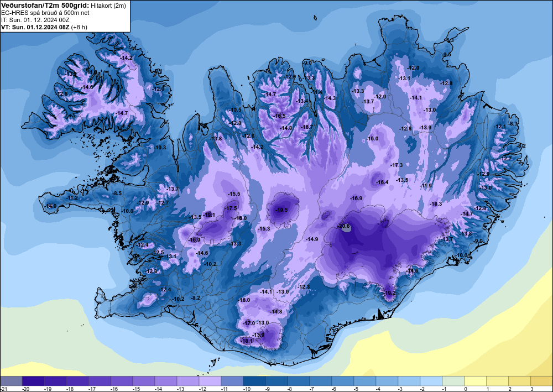Click the -17.5 temperature value
Viewport: 553px width, 392px height.
pyautogui.click(x=231, y=208)
